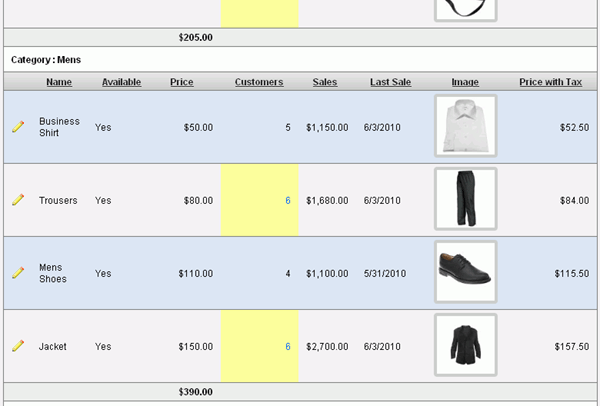Select the Jacket sales amount $2,700.00
This screenshot has height=406, width=600.
click(327, 347)
